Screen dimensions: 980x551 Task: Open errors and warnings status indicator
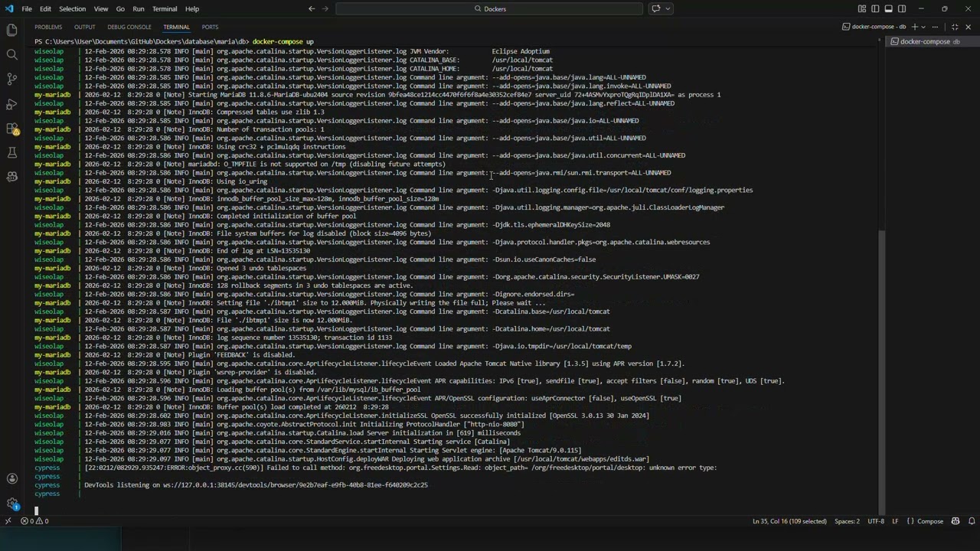pos(34,521)
